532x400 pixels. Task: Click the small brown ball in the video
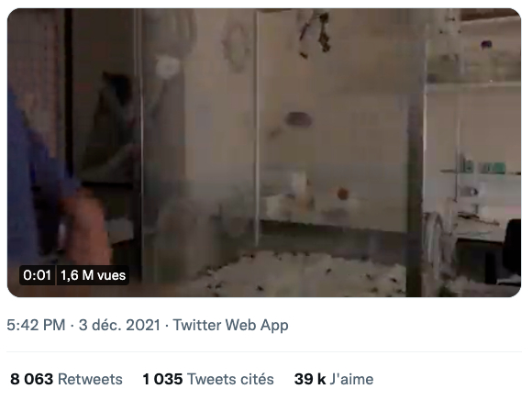pyautogui.click(x=343, y=194)
